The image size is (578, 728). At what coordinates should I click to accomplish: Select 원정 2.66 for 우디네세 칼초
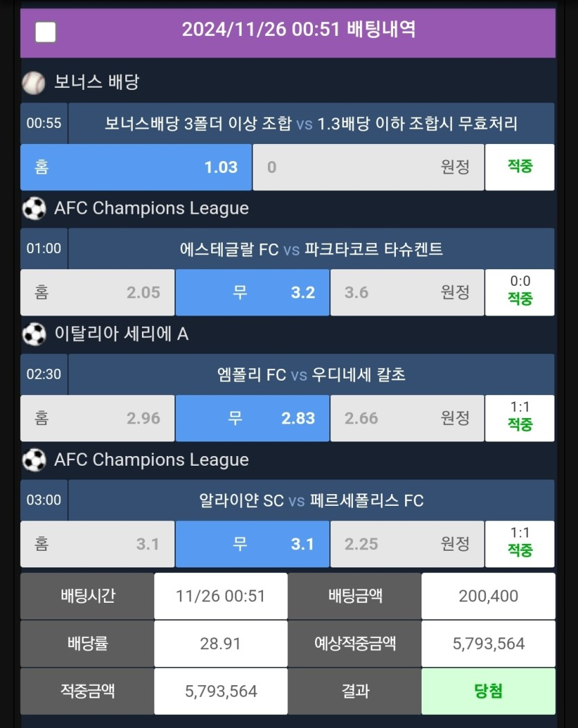pos(407,418)
